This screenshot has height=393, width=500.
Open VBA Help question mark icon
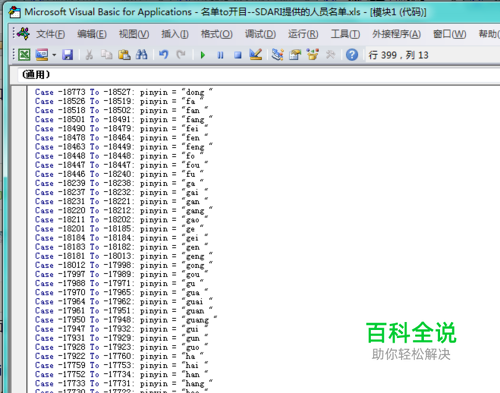coord(352,55)
